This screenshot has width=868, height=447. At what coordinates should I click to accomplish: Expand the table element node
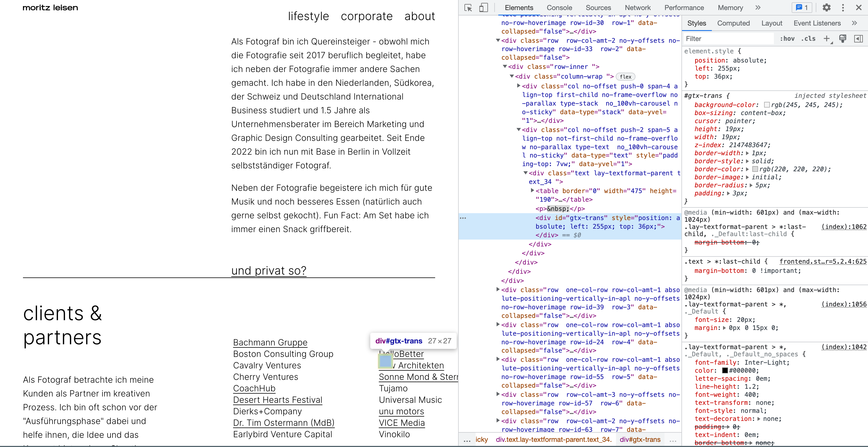[532, 191]
